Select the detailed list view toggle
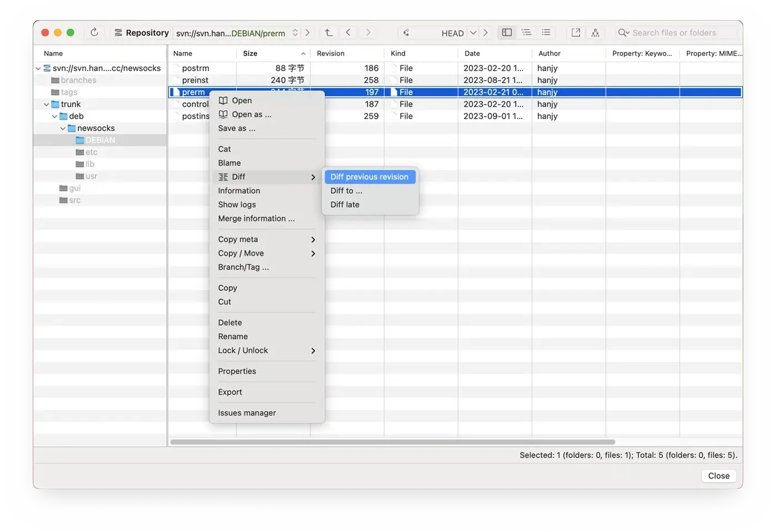776x532 pixels. click(x=526, y=32)
